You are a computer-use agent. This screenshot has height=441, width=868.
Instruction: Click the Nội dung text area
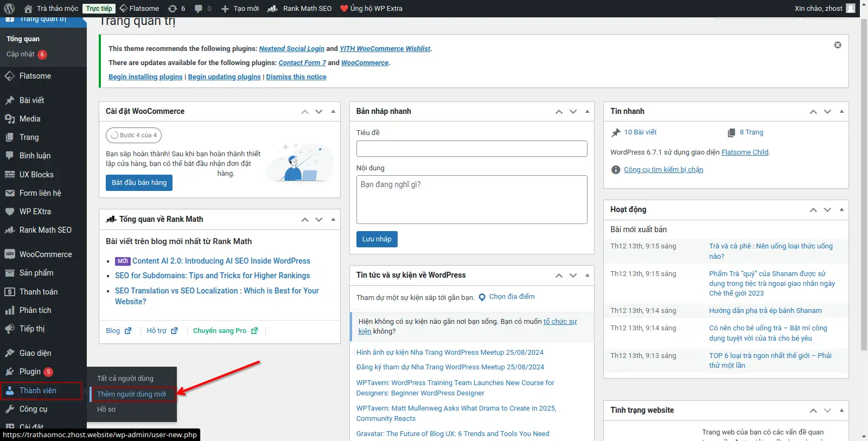[472, 200]
